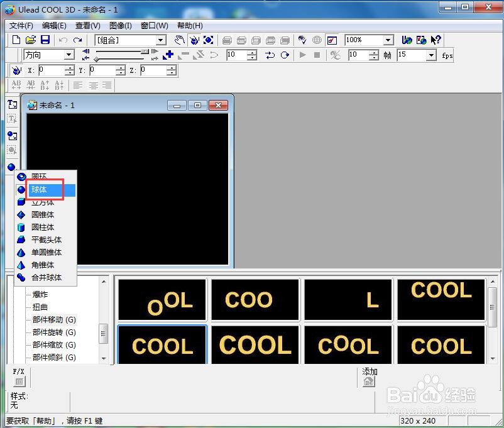The width and height of the screenshot is (504, 428).
Task: Click the timeline keyframe slider
Action: (x=96, y=59)
